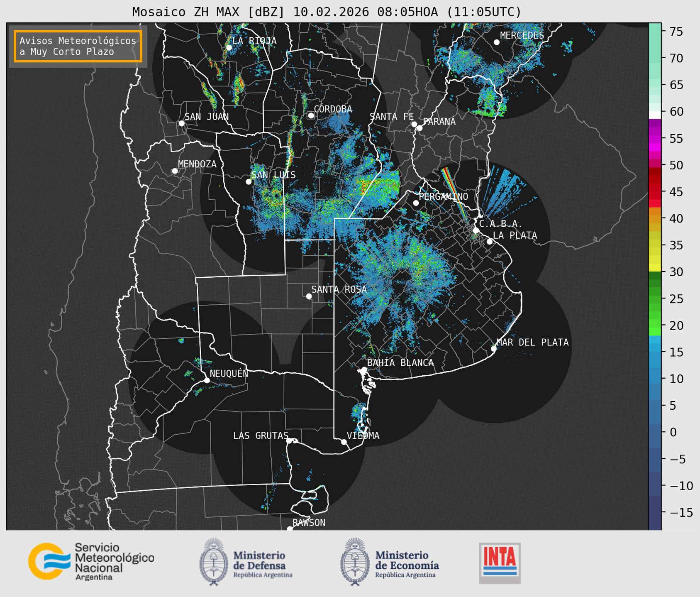Select the Pergamino city marker dot
The image size is (700, 597).
pos(416,203)
